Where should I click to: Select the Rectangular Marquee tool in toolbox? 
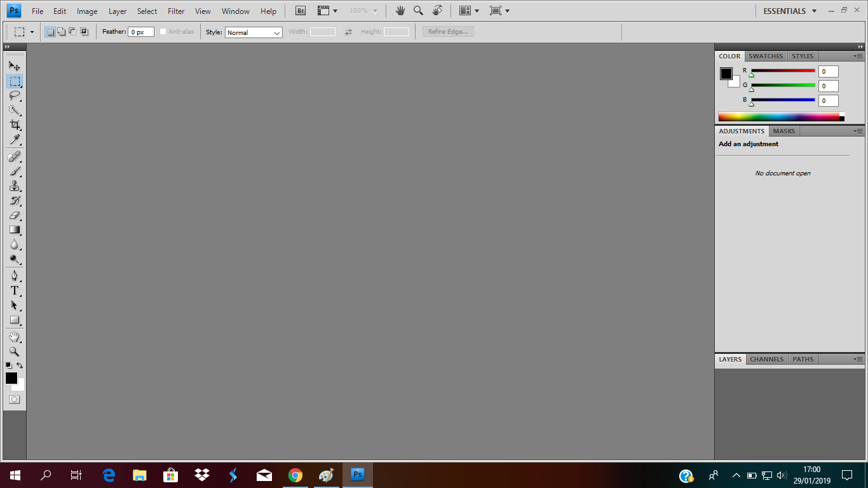pyautogui.click(x=15, y=81)
